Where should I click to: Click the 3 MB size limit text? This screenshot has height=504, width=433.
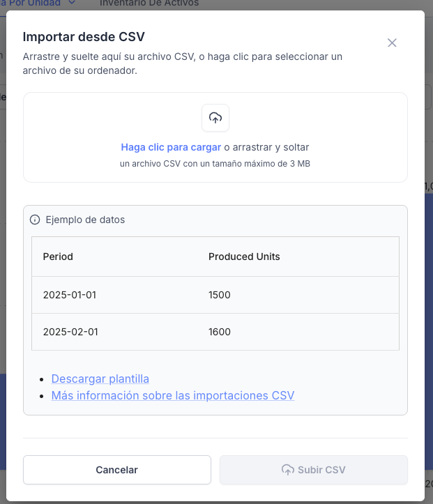[x=301, y=164]
